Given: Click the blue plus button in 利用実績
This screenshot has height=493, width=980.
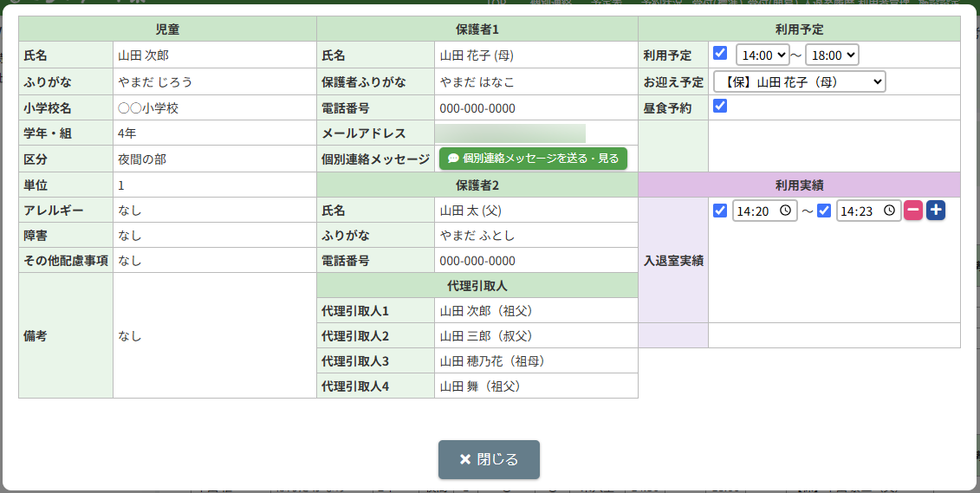Looking at the screenshot, I should click(936, 211).
